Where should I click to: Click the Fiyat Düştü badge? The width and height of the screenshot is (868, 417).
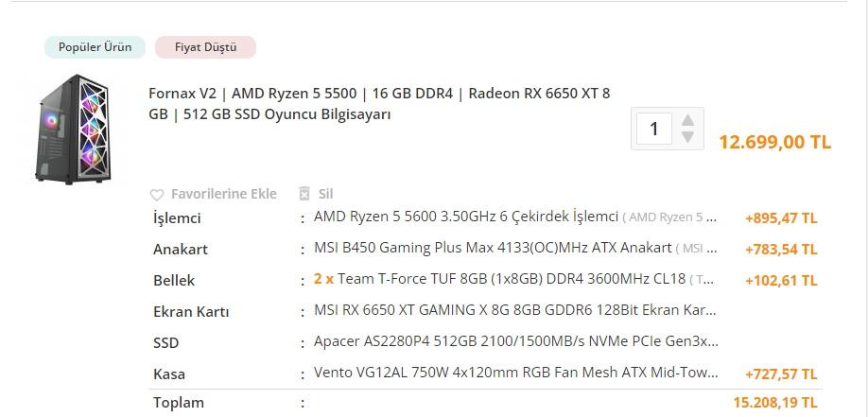(205, 47)
